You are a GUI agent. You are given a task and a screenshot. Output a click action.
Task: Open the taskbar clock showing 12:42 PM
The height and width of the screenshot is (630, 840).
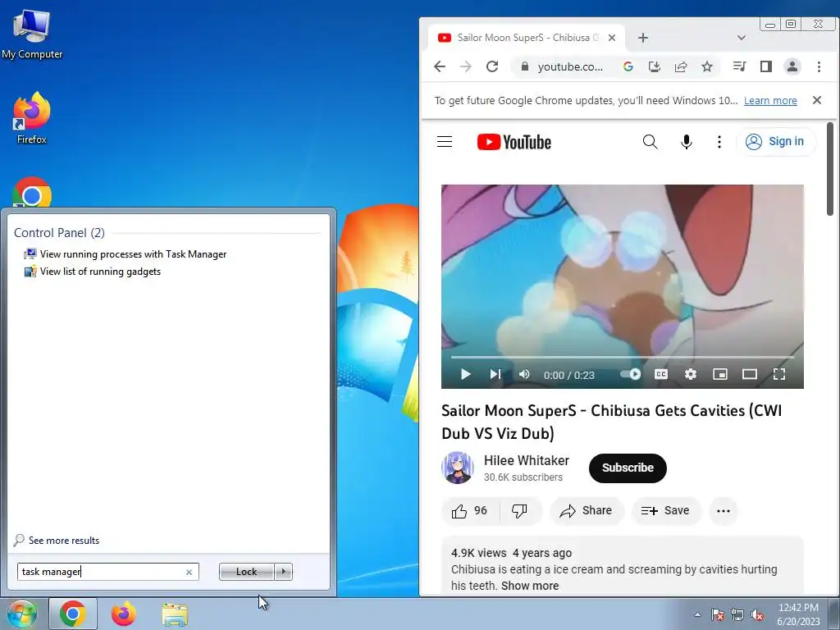(x=798, y=614)
